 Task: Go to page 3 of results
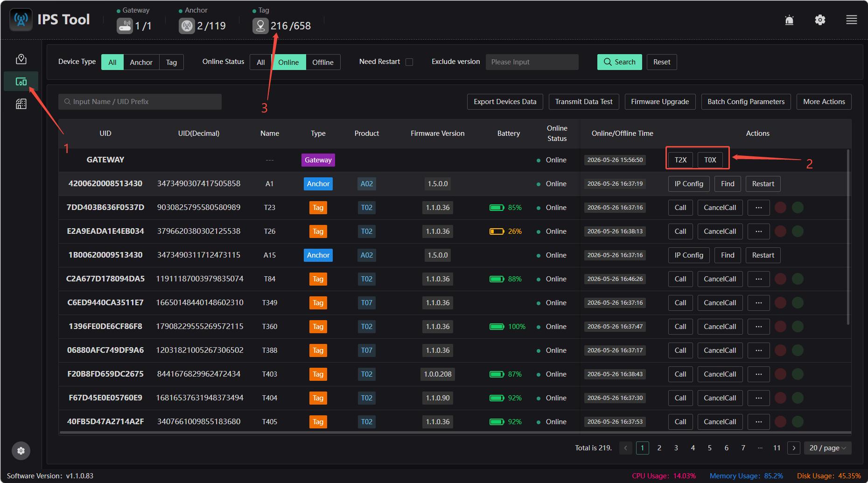(676, 448)
